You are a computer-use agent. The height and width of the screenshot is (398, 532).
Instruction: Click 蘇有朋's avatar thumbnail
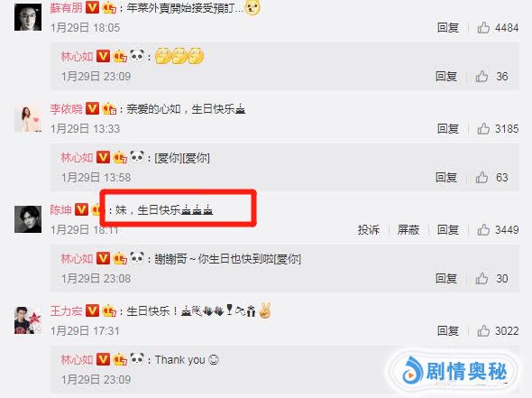point(28,17)
